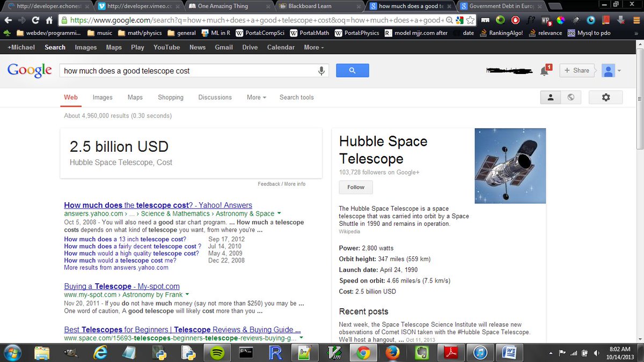
Task: Open Google+ notifications bell
Action: click(544, 71)
